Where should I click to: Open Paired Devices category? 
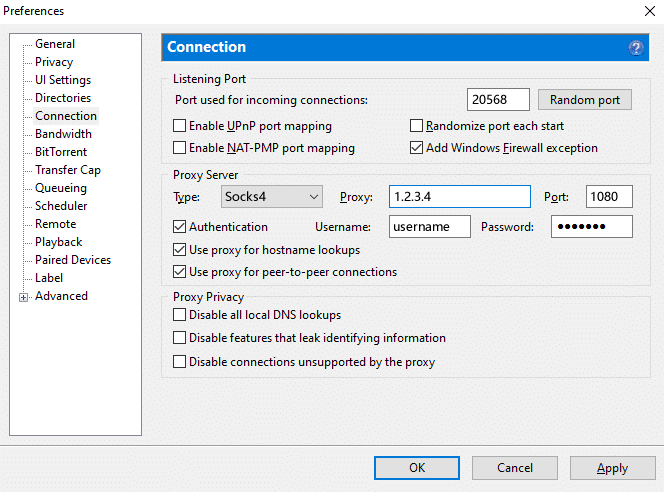pos(73,260)
